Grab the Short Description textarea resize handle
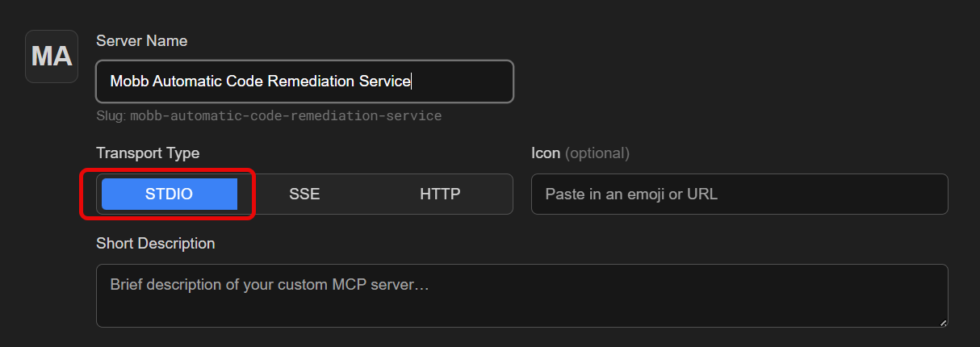 [943, 322]
